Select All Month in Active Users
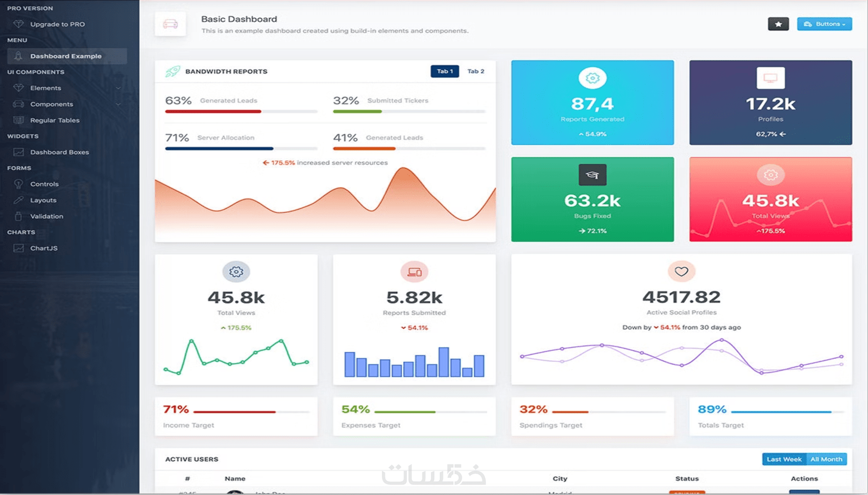Screen dimensions: 868x495 click(x=826, y=459)
